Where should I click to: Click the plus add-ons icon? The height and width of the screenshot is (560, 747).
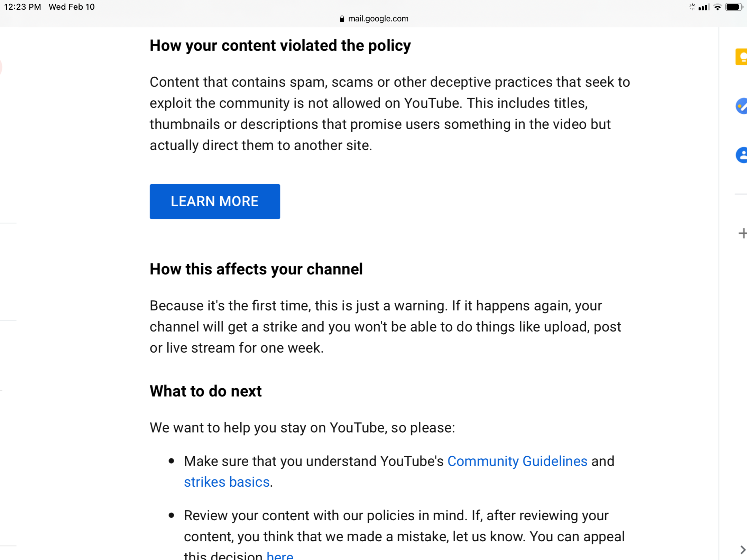point(742,233)
